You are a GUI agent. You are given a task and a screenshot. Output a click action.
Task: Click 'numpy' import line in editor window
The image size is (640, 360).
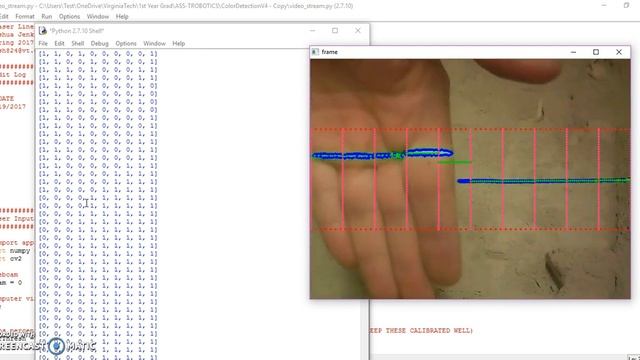click(x=16, y=251)
